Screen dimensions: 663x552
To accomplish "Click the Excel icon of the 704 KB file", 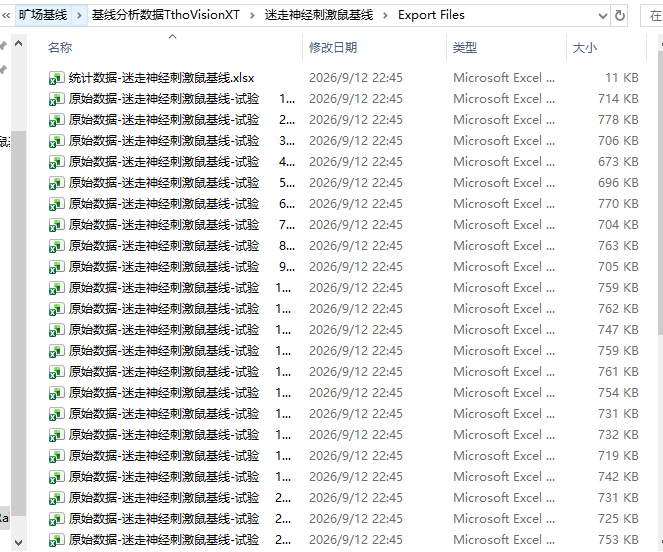I will pos(56,225).
